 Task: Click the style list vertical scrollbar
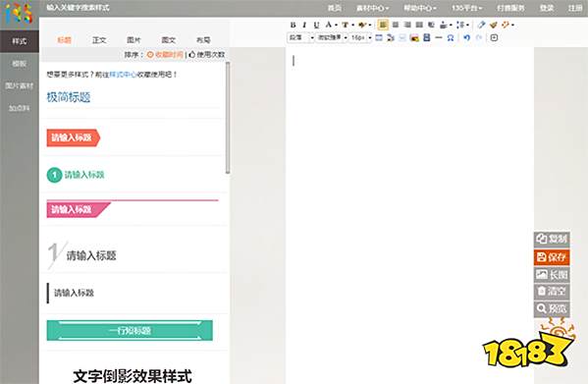pos(228,118)
